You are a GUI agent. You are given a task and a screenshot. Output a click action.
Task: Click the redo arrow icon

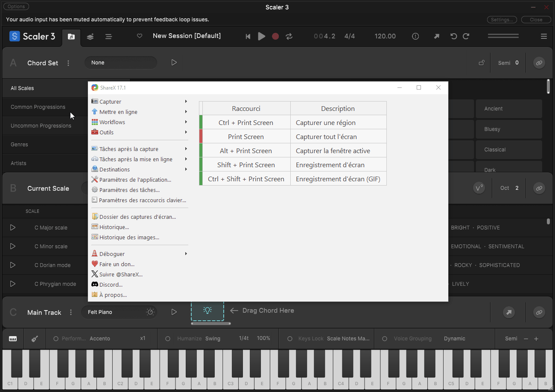(466, 36)
